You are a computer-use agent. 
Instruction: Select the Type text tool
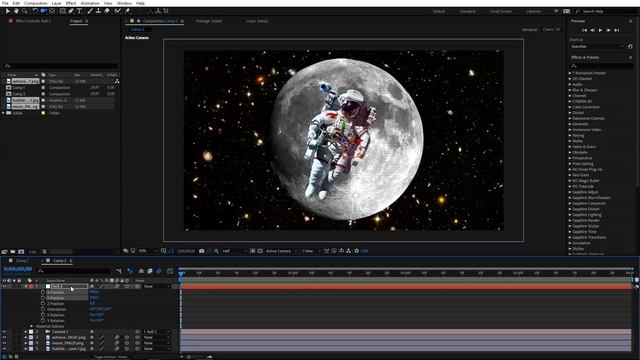tap(79, 11)
